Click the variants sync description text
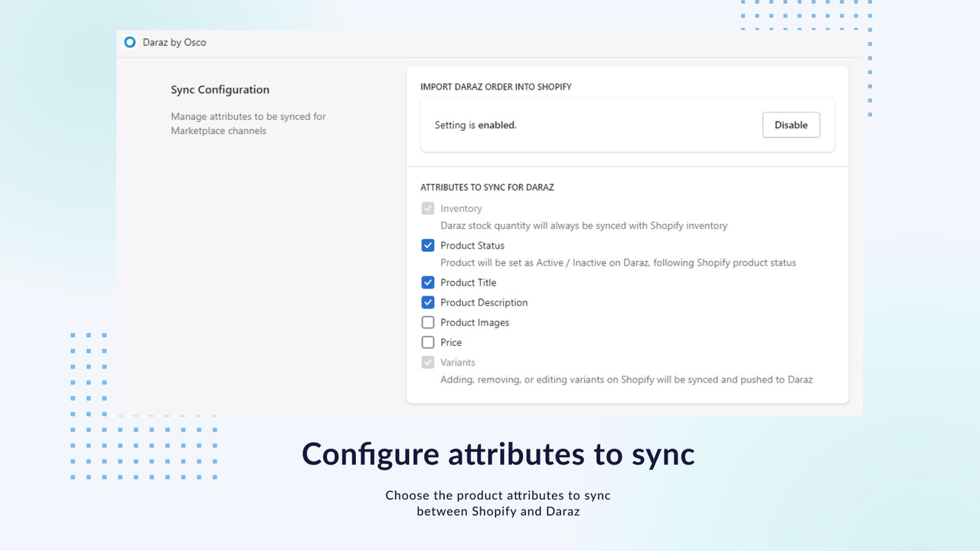This screenshot has height=551, width=980. 626,379
